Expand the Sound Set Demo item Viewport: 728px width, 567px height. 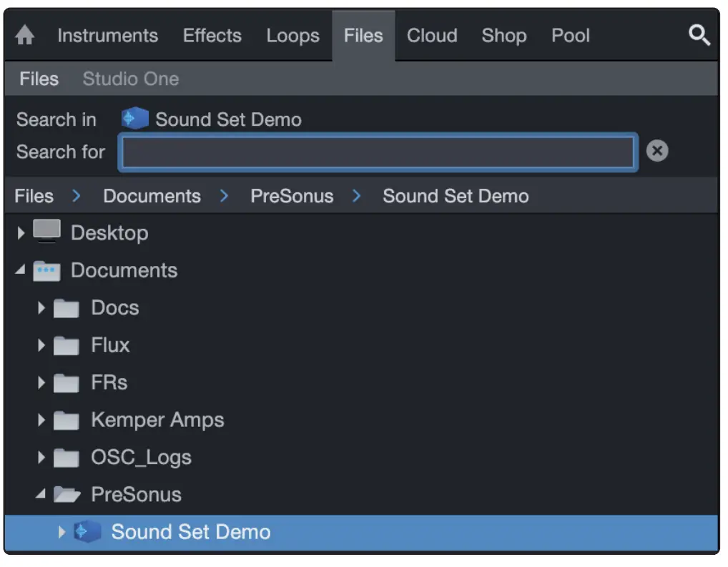(x=62, y=532)
